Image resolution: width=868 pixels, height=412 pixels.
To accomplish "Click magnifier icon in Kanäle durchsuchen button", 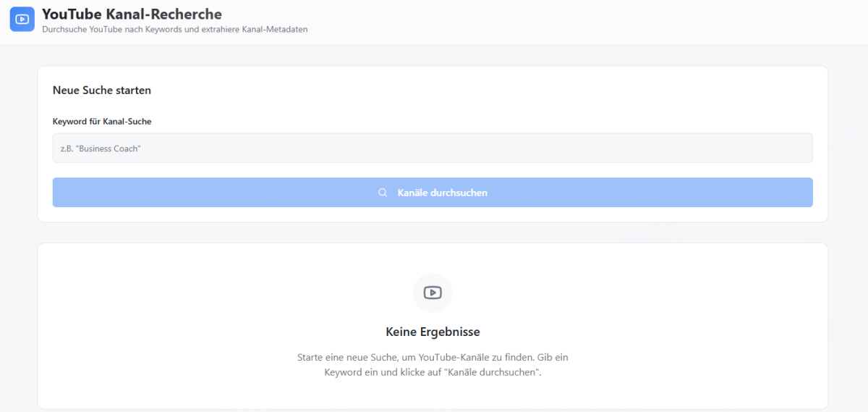I will tap(383, 193).
